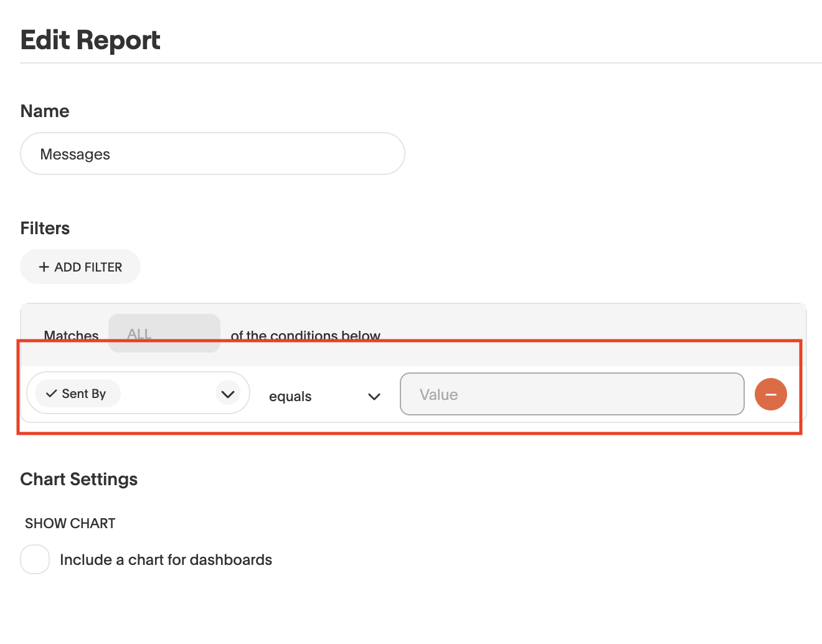This screenshot has height=644, width=822.
Task: Click the Chart Settings section heading
Action: click(79, 480)
